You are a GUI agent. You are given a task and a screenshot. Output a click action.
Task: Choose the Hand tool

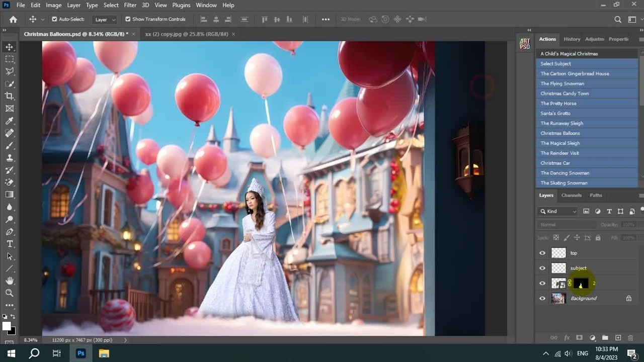tap(10, 281)
